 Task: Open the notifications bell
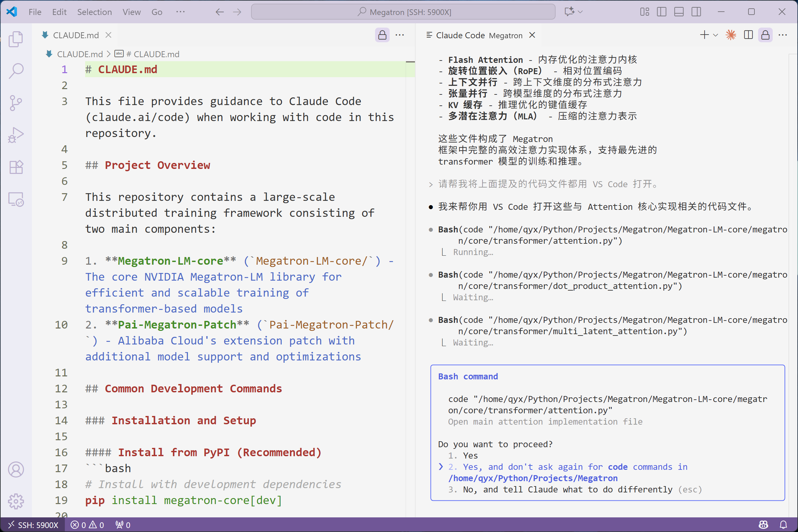783,525
